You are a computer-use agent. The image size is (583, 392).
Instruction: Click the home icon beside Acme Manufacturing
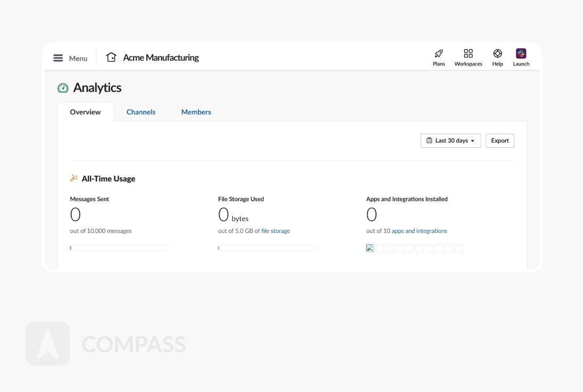pyautogui.click(x=111, y=57)
